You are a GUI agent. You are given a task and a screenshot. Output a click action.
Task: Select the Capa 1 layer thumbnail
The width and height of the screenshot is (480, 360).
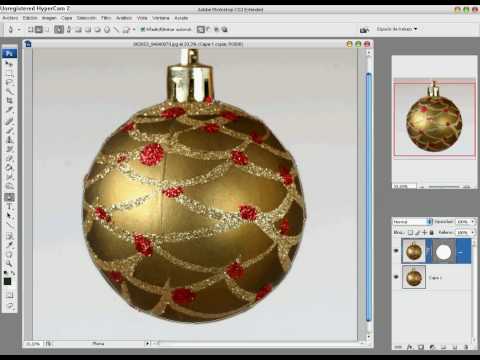[414, 277]
